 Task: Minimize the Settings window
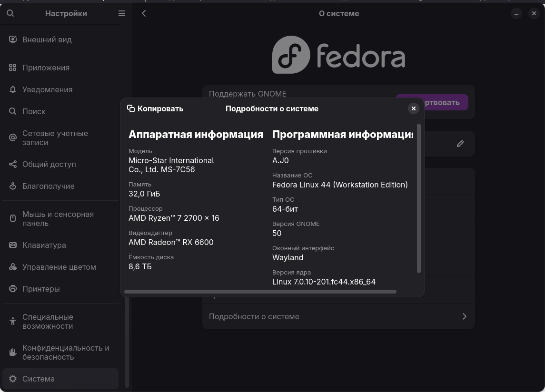click(516, 13)
